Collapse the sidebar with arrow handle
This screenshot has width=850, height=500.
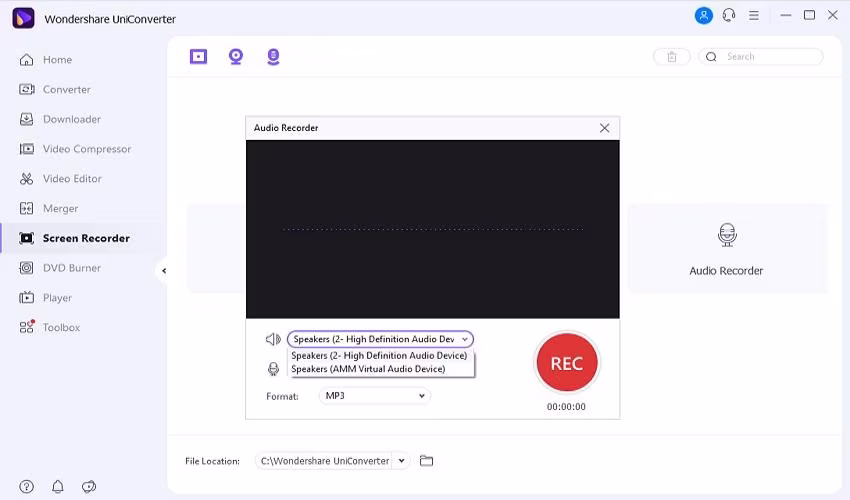[x=164, y=271]
